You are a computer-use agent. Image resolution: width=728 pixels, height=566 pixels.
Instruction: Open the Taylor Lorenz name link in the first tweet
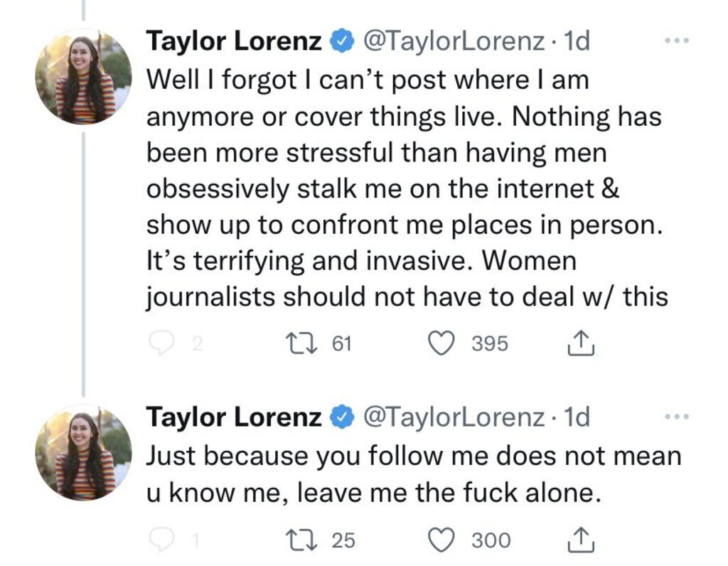[x=234, y=41]
